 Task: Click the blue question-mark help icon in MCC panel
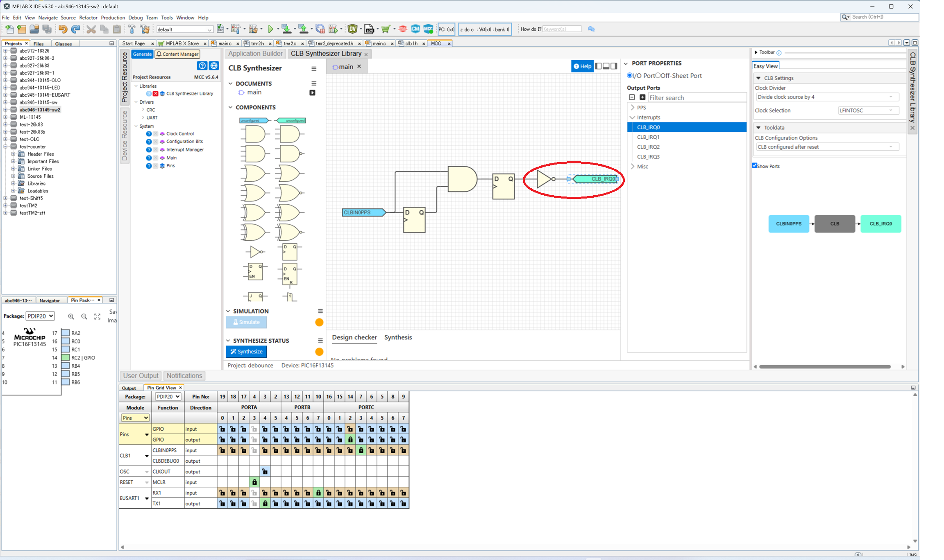202,66
